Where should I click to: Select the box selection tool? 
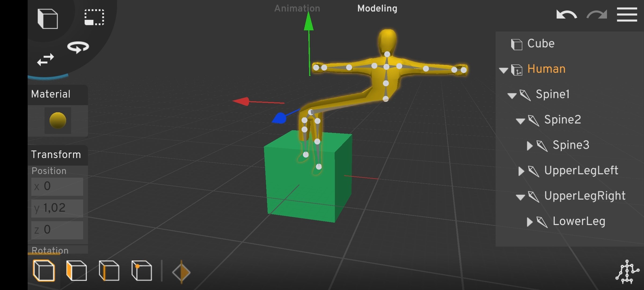[94, 17]
